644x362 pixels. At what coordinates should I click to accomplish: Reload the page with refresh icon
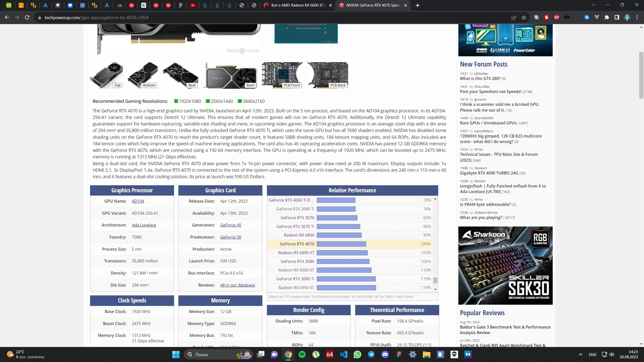pyautogui.click(x=27, y=17)
